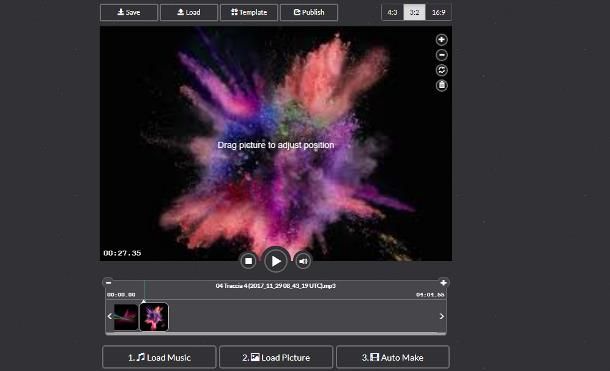Screen dimensions: 610x371
Task: Click the timeline end time label
Action: (x=430, y=295)
